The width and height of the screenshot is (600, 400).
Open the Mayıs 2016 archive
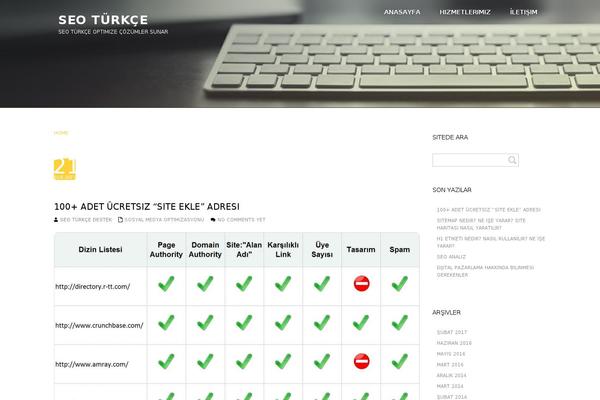pyautogui.click(x=451, y=354)
